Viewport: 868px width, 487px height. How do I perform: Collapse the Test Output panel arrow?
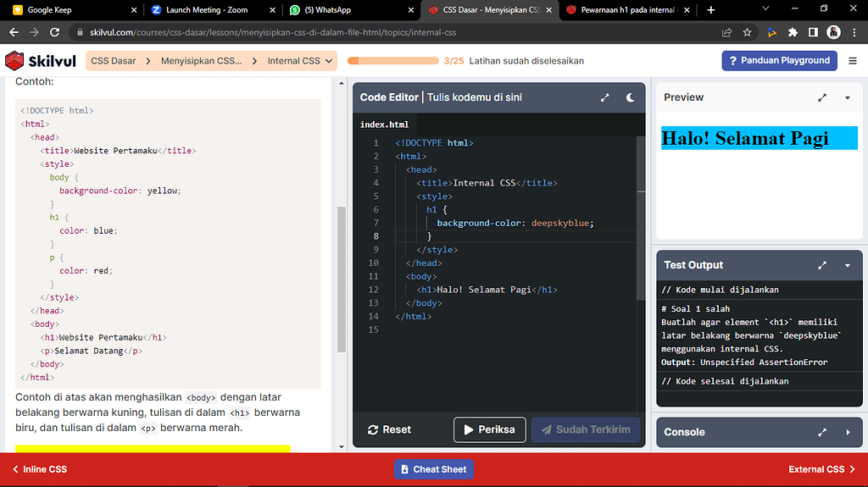848,265
